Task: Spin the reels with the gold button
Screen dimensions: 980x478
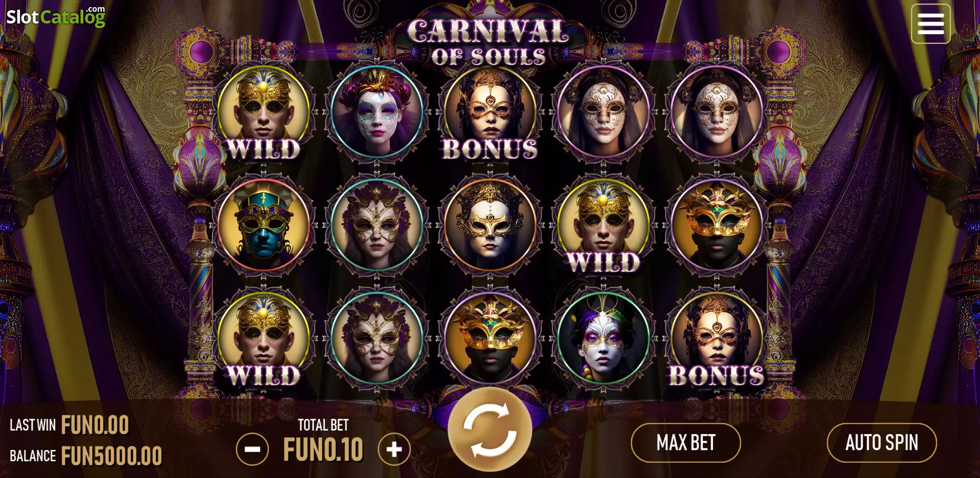Action: click(x=490, y=429)
